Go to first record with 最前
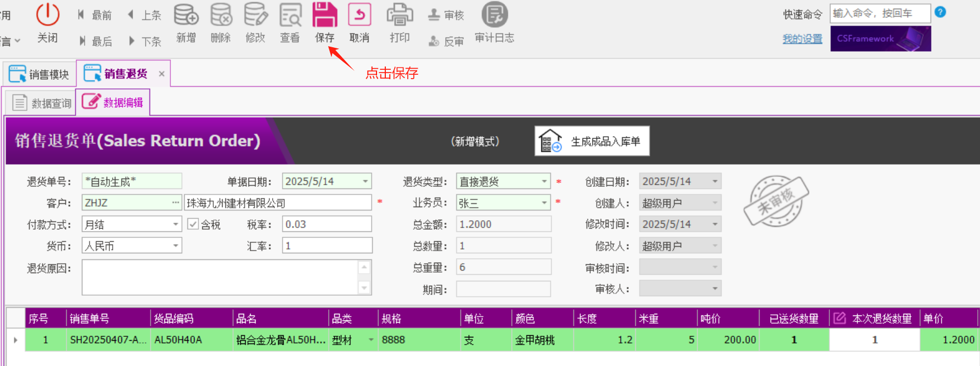980x366 pixels. pyautogui.click(x=95, y=15)
